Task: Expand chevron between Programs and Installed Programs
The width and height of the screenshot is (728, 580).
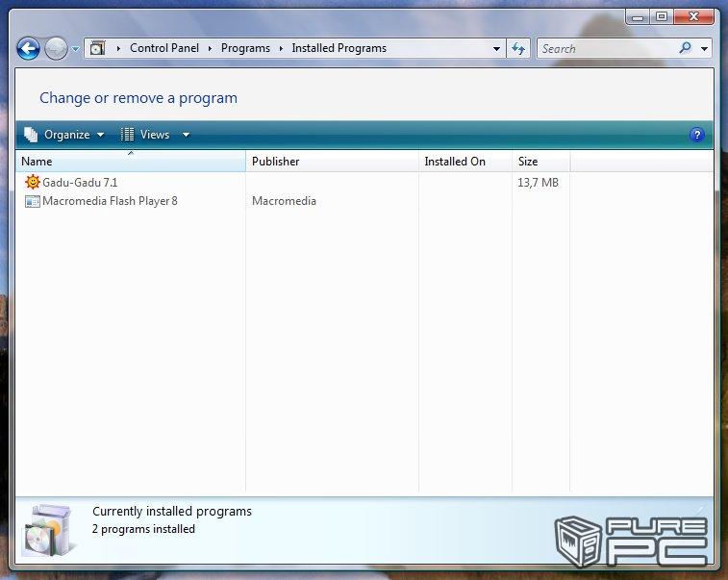Action: 281,48
